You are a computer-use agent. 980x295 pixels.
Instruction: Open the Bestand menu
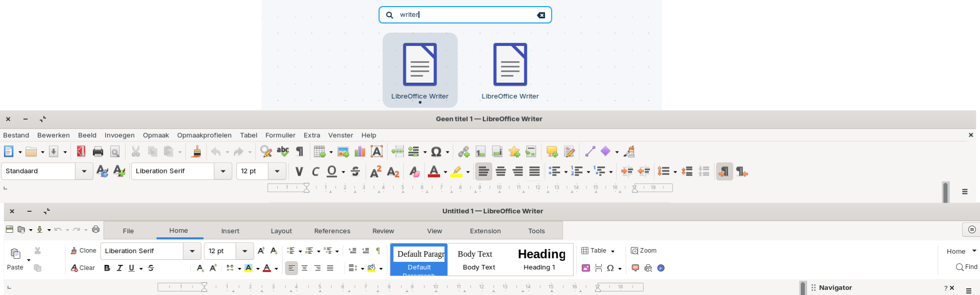(16, 135)
